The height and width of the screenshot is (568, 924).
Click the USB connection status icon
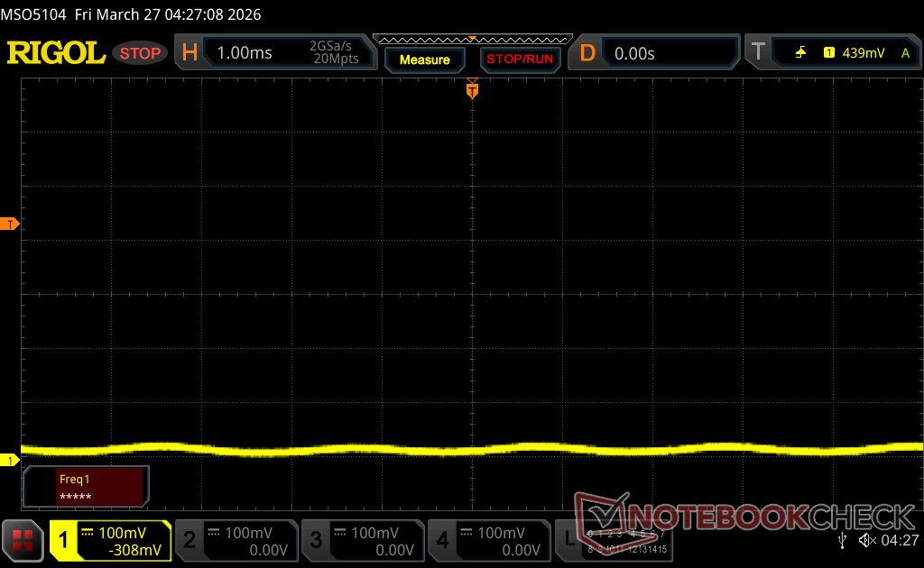pos(843,540)
